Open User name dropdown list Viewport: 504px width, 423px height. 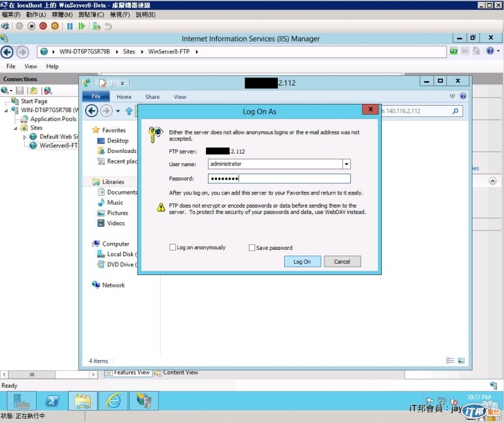(346, 164)
